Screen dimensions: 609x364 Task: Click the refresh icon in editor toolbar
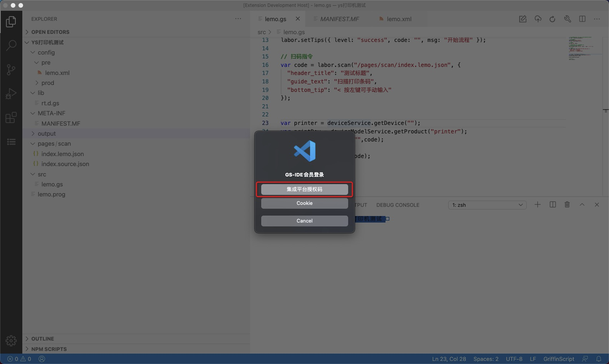[552, 19]
